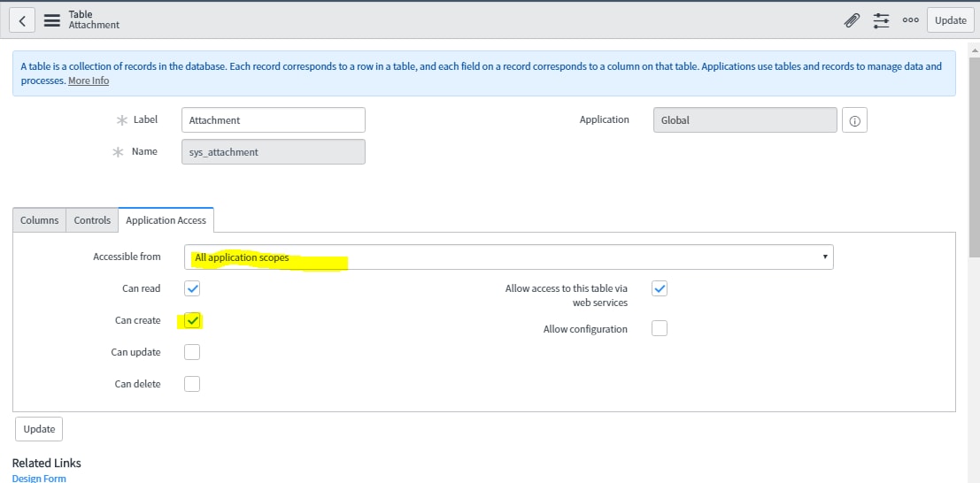
Task: Toggle Allow access via web services checkbox
Action: point(660,288)
